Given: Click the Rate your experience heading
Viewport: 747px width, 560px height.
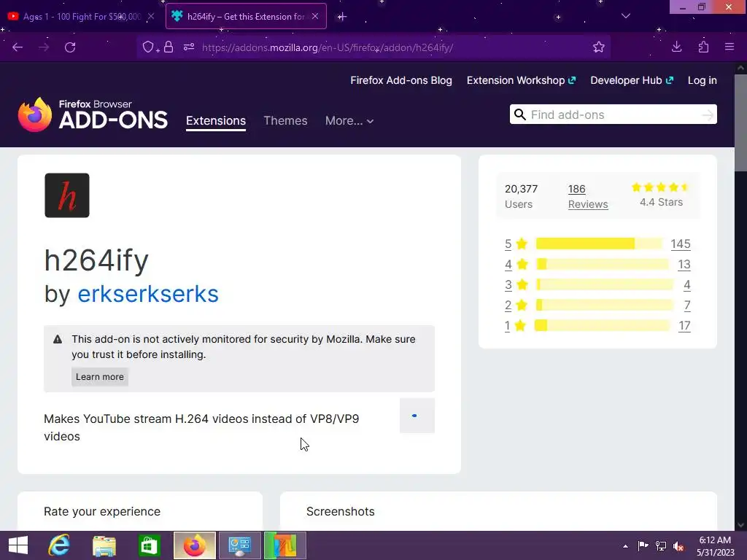Looking at the screenshot, I should pos(102,511).
